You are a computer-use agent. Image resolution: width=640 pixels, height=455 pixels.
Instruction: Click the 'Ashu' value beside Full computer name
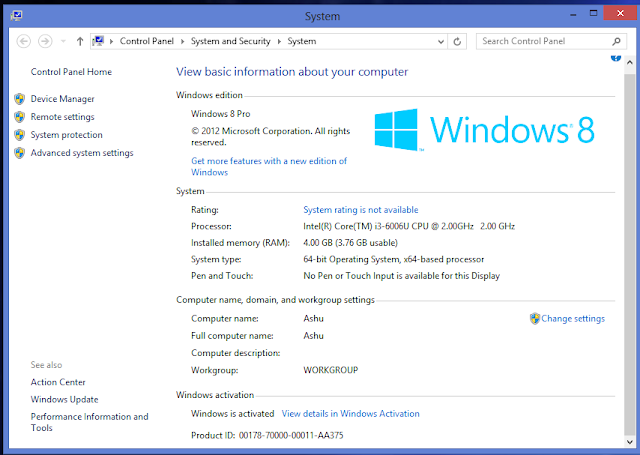click(x=313, y=336)
